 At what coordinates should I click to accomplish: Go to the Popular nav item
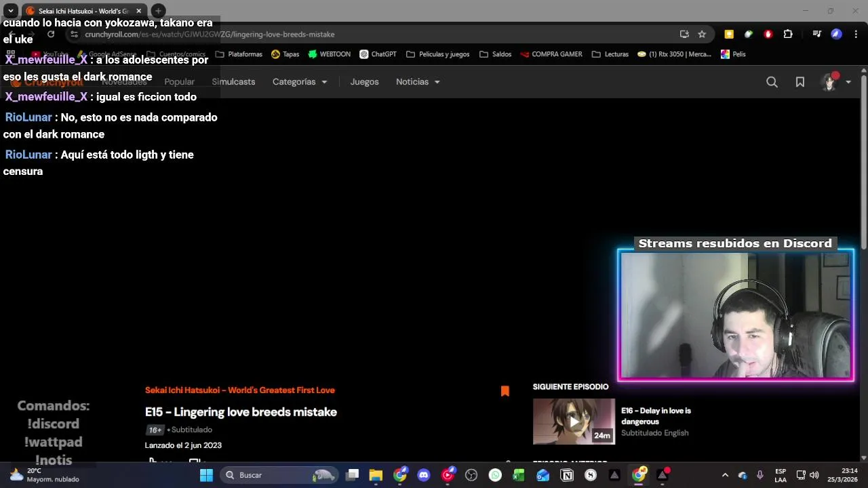pyautogui.click(x=179, y=82)
